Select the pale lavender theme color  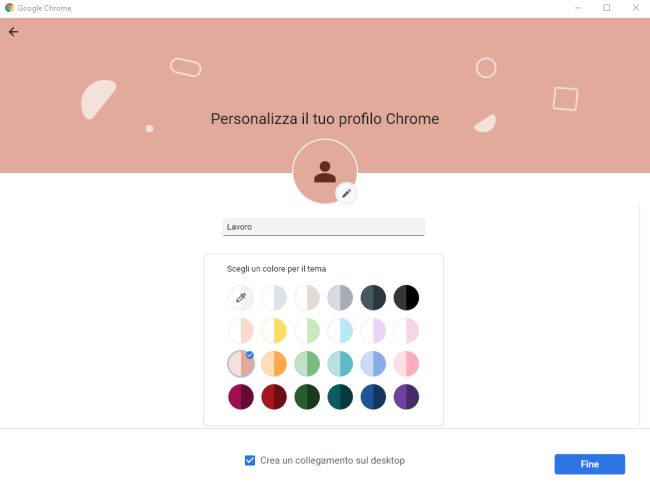point(373,330)
